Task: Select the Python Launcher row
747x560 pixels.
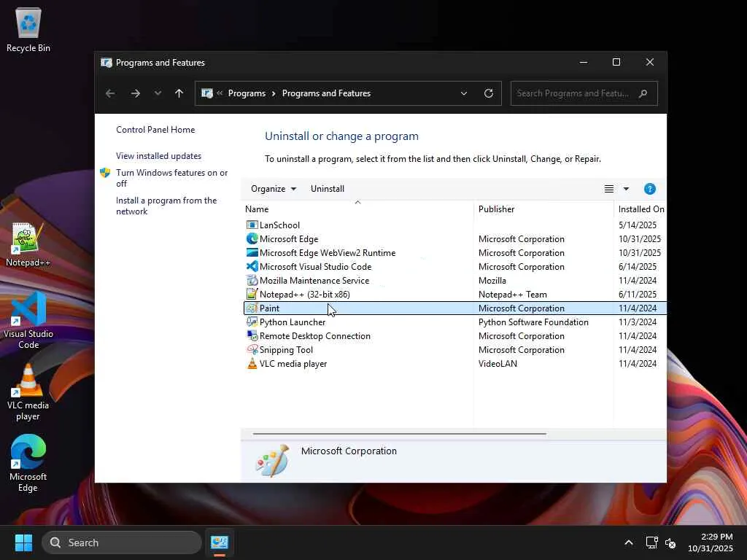Action: tap(455, 322)
